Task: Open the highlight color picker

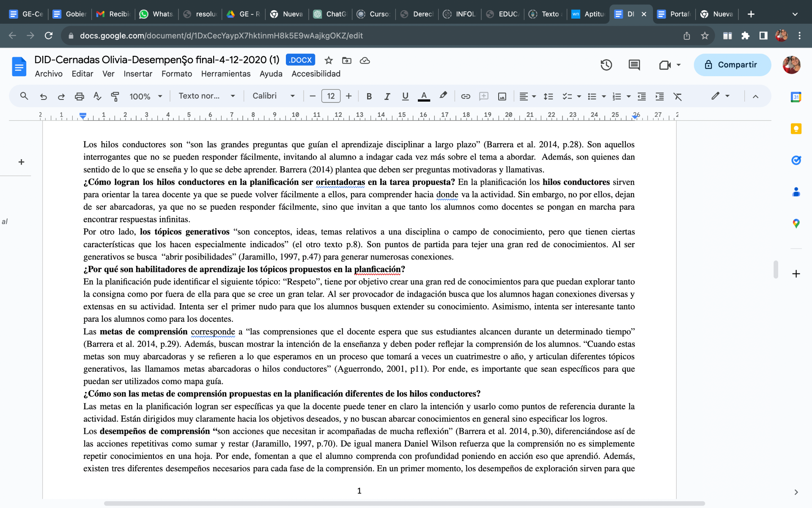Action: (x=443, y=96)
